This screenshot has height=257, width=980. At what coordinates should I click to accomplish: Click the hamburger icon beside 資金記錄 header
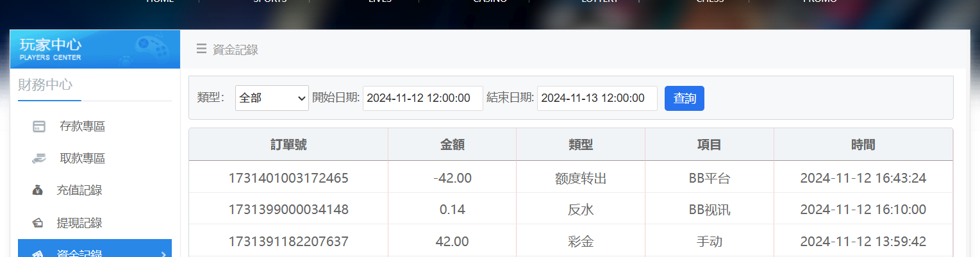tap(201, 49)
